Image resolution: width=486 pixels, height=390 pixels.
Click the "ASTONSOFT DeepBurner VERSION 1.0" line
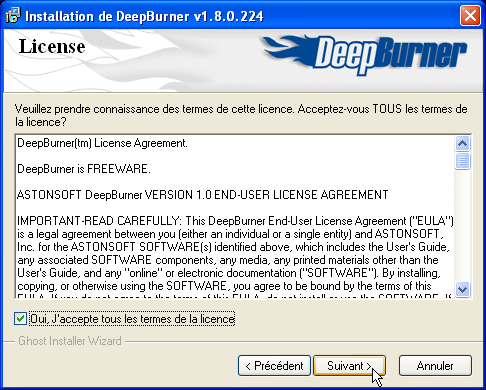pos(203,195)
